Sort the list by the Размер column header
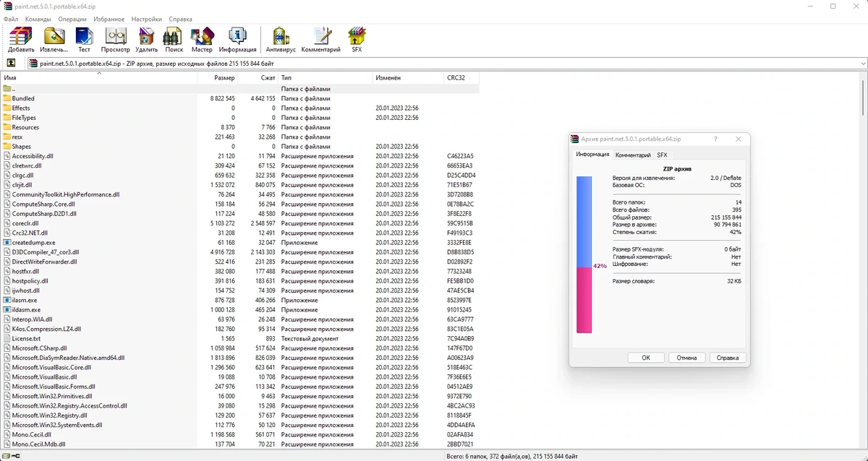The image size is (868, 461). tap(217, 77)
